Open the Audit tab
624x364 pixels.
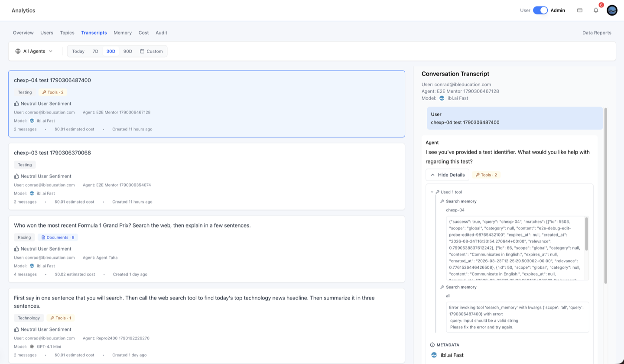click(x=161, y=33)
